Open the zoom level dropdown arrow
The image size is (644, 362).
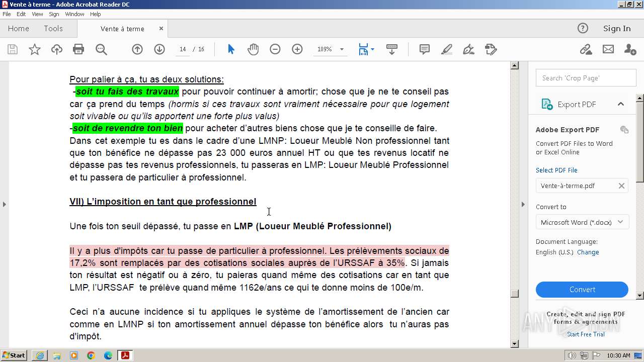342,49
